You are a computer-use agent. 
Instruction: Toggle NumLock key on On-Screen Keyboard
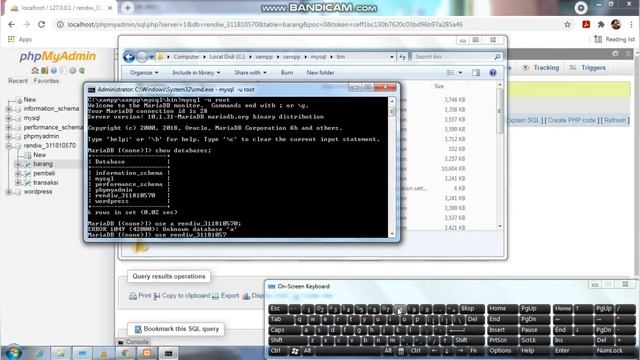pos(609,351)
